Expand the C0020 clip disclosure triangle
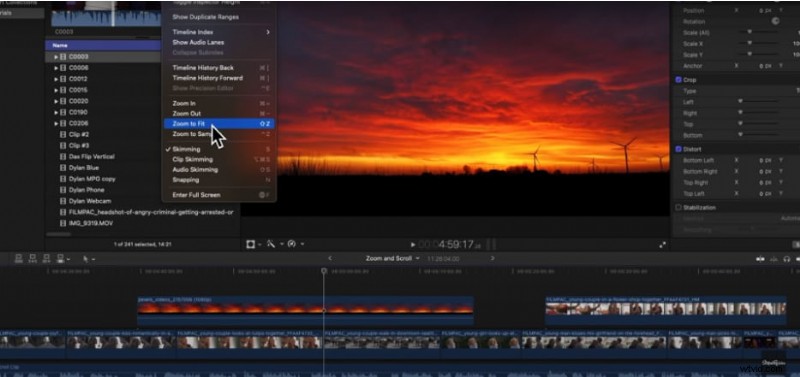Image resolution: width=800 pixels, height=377 pixels. click(56, 101)
